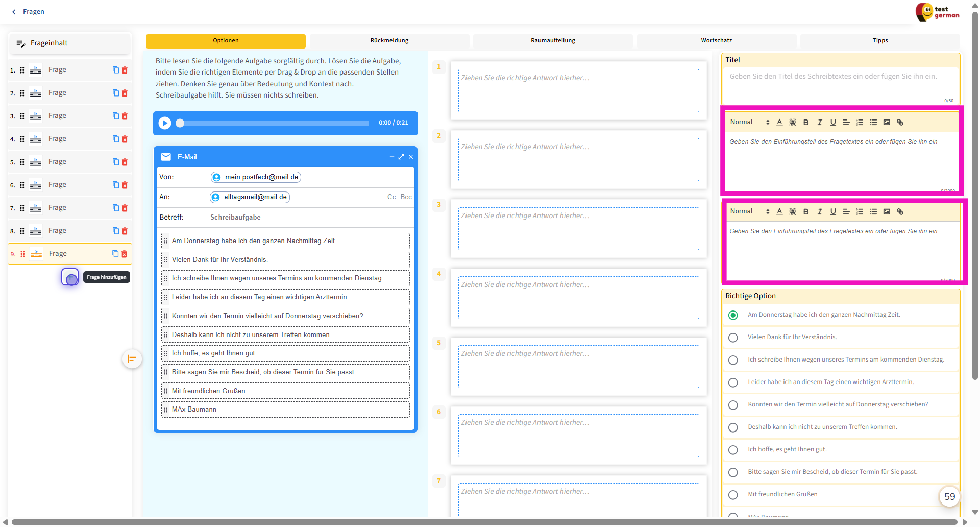Click the Titel input field
Screen dimensions: 980x527
pos(840,82)
